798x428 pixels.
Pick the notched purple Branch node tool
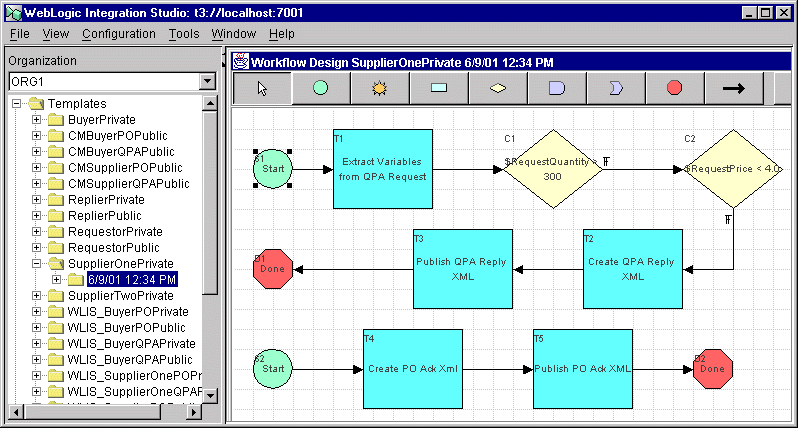click(616, 89)
